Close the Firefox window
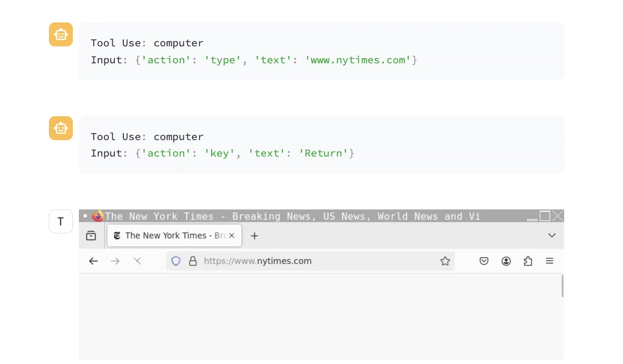 tap(558, 216)
